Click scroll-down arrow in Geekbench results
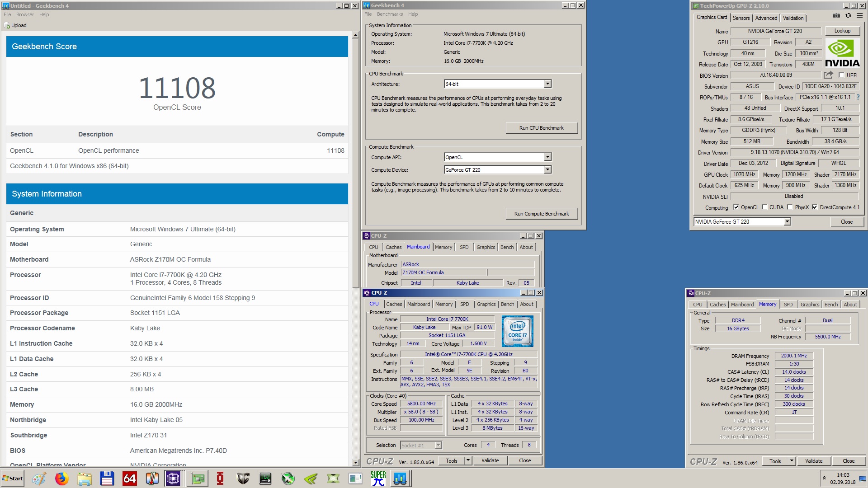Image resolution: width=868 pixels, height=488 pixels. click(356, 463)
